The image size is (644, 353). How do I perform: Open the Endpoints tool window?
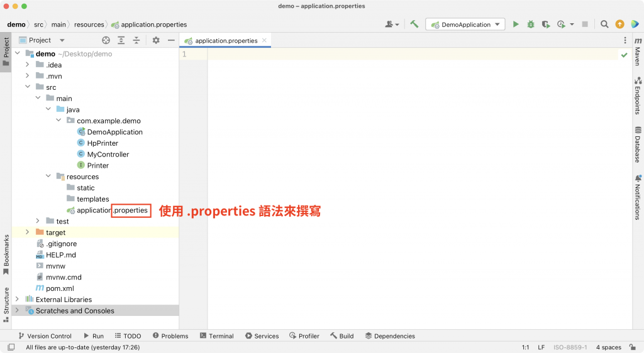pos(638,95)
